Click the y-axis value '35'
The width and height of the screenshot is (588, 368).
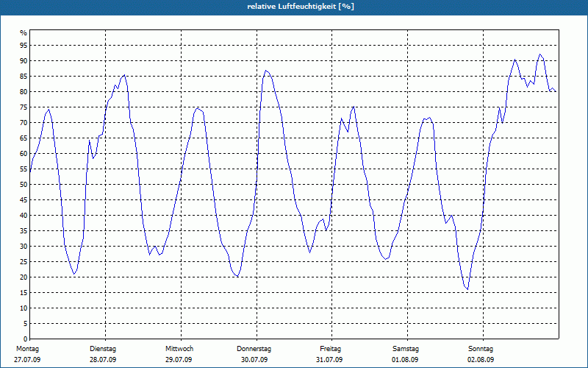pos(24,231)
